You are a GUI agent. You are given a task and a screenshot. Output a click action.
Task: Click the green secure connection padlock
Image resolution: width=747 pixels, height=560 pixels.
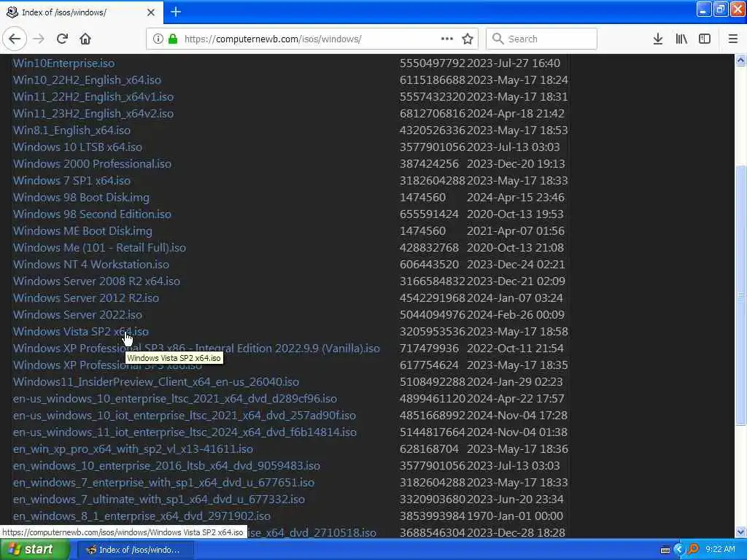point(172,39)
